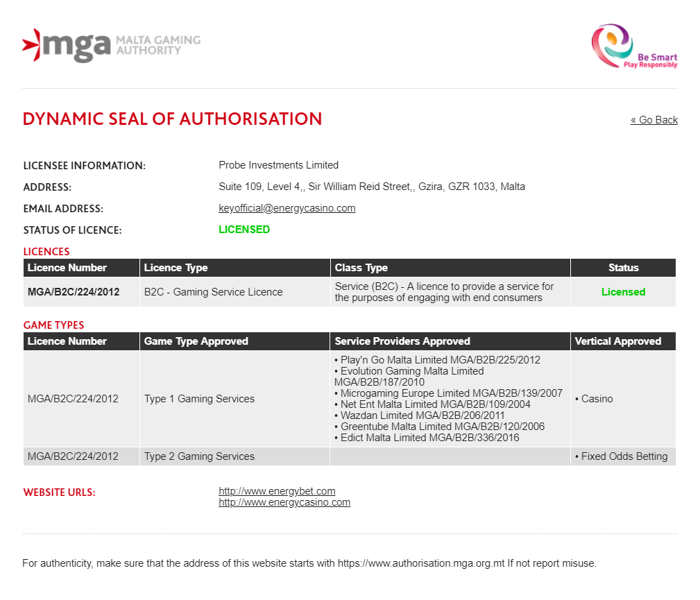700x600 pixels.
Task: Select the Dynamic Seal of Authorisation heading
Action: pos(172,119)
